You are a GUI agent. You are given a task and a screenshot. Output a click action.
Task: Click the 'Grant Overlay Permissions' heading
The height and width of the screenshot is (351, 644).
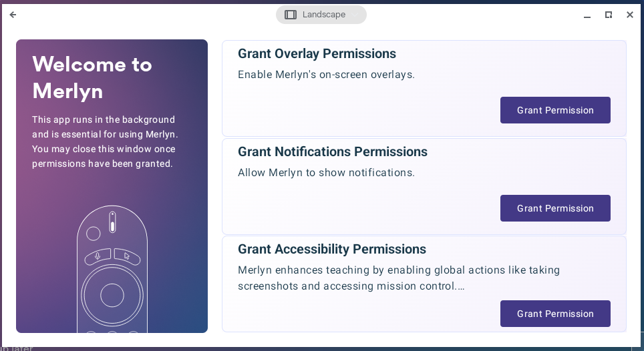tap(317, 54)
